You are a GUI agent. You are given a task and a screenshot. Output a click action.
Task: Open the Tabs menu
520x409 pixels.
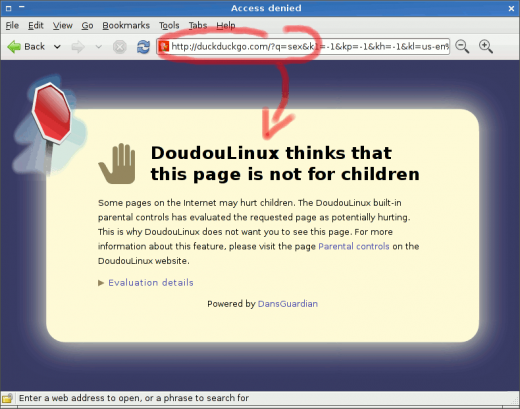(198, 25)
